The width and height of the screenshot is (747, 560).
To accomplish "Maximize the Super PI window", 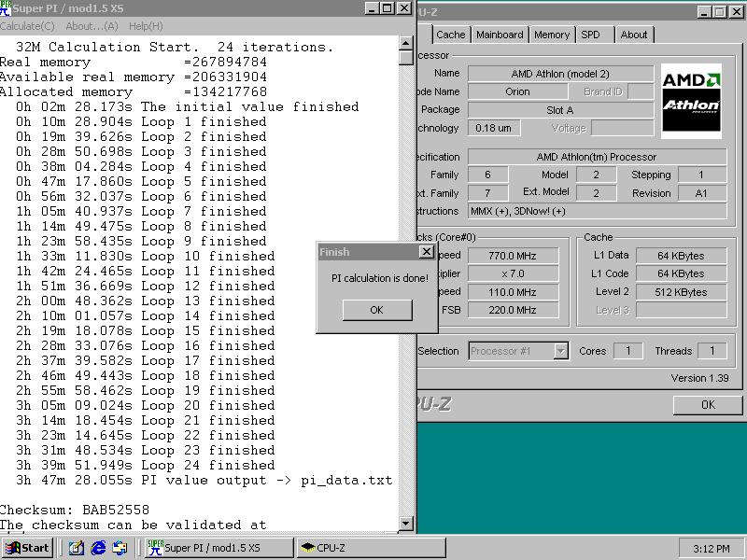I will click(x=388, y=8).
